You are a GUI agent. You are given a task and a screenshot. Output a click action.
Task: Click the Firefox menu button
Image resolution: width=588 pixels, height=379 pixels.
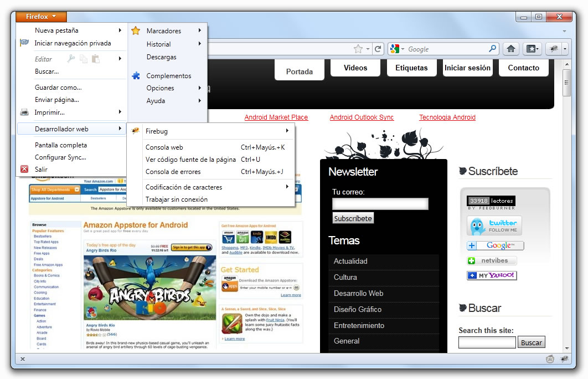42,17
